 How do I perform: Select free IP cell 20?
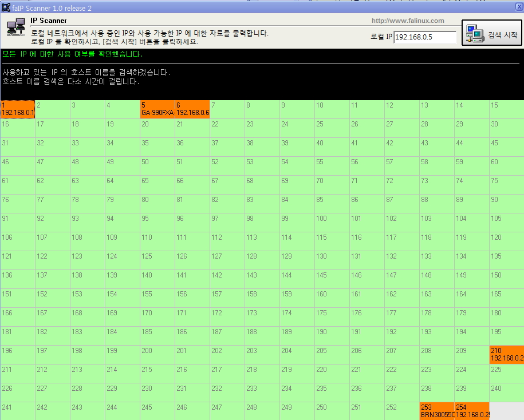[x=157, y=128]
